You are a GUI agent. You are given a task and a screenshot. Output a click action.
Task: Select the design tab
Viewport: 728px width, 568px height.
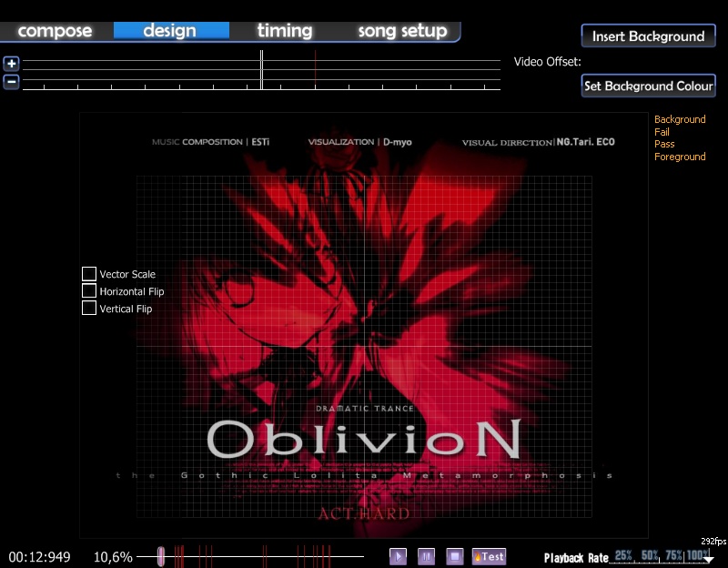(171, 31)
